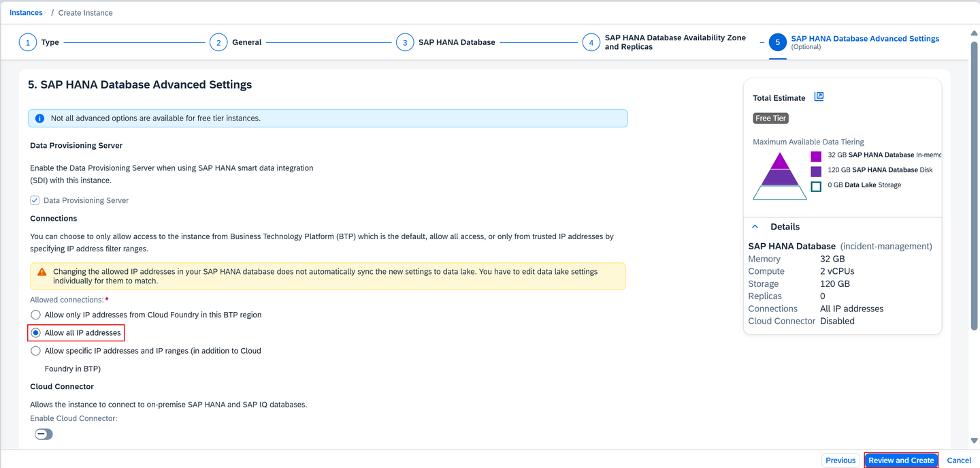Open the Instances breadcrumb link
980x468 pixels.
pyautogui.click(x=26, y=12)
